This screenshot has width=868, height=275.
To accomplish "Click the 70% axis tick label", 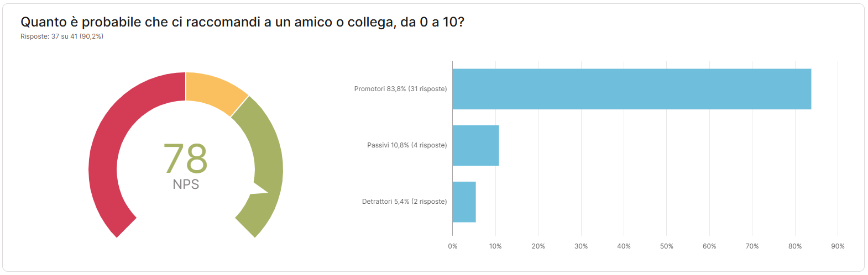I will pyautogui.click(x=752, y=246).
